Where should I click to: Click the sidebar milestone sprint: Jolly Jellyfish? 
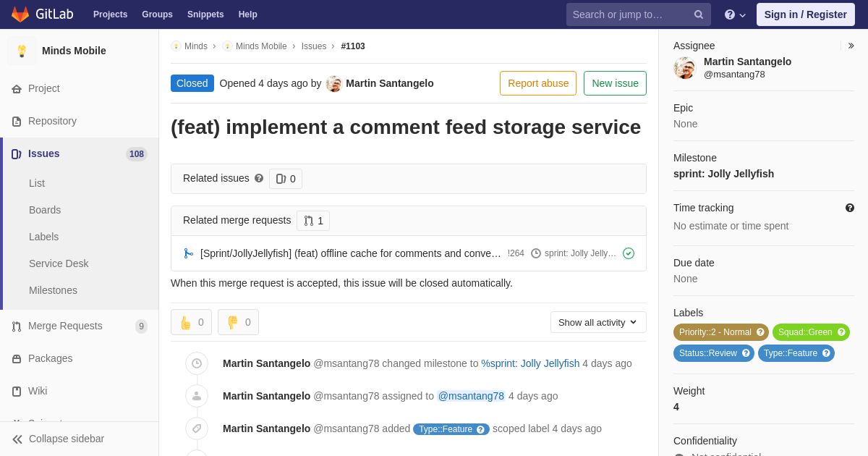tap(723, 174)
